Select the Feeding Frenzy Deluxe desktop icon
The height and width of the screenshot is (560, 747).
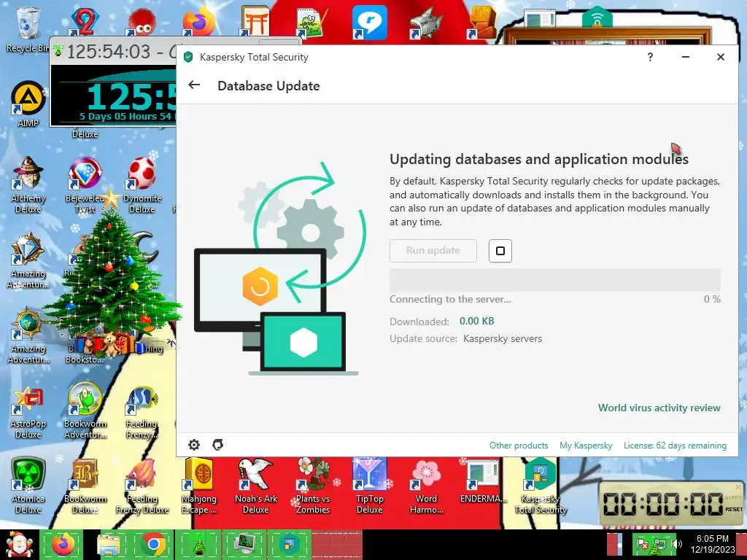click(x=142, y=486)
